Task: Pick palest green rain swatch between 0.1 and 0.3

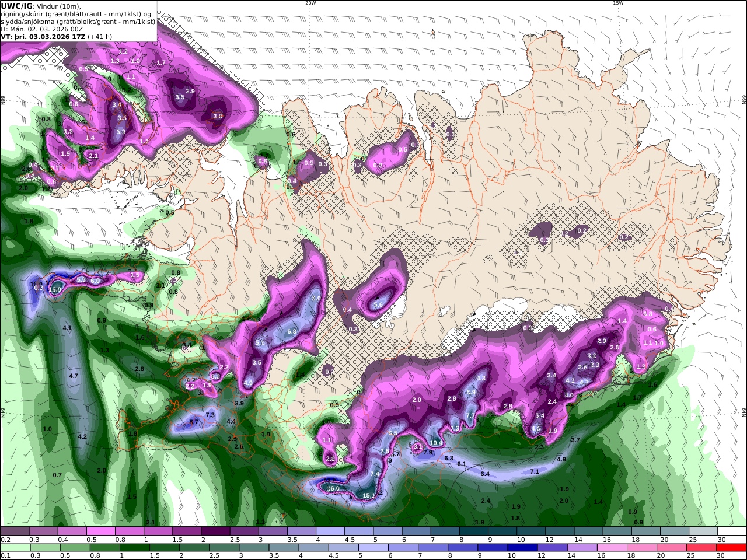Action: point(15,547)
